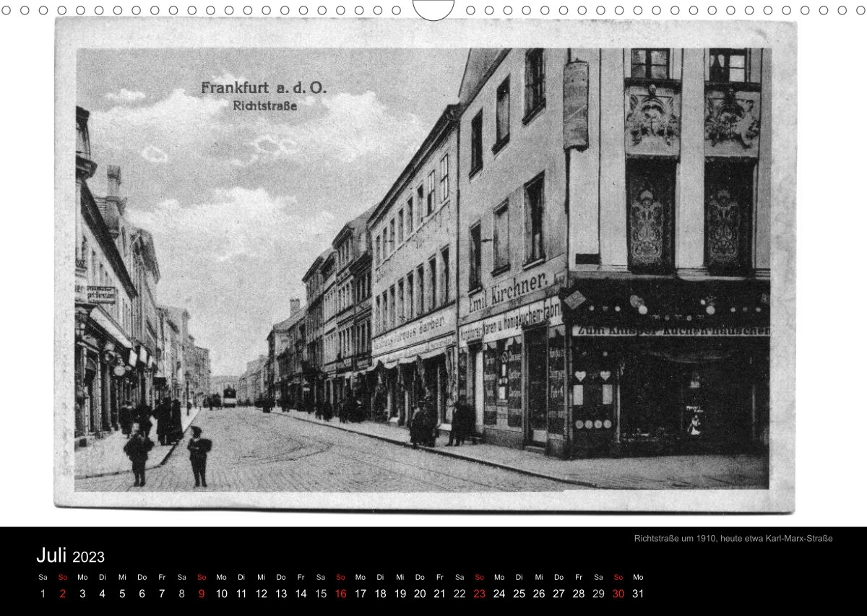Click the date 11 in the calendar
The width and height of the screenshot is (867, 616).
tap(241, 594)
